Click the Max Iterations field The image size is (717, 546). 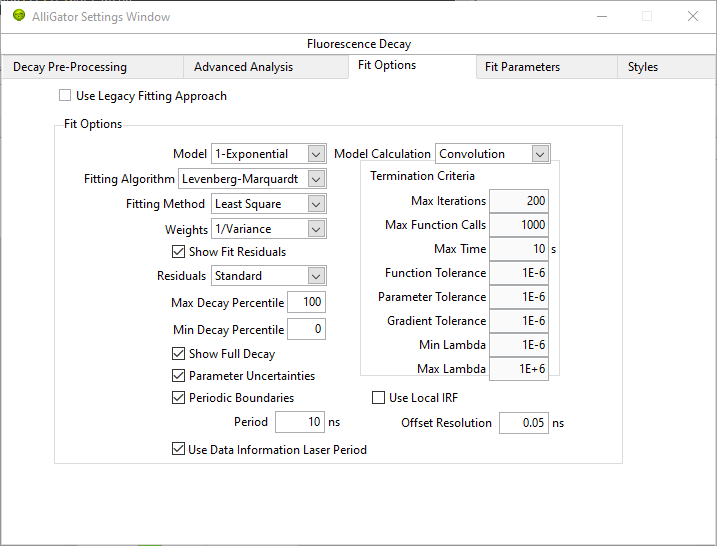point(519,201)
